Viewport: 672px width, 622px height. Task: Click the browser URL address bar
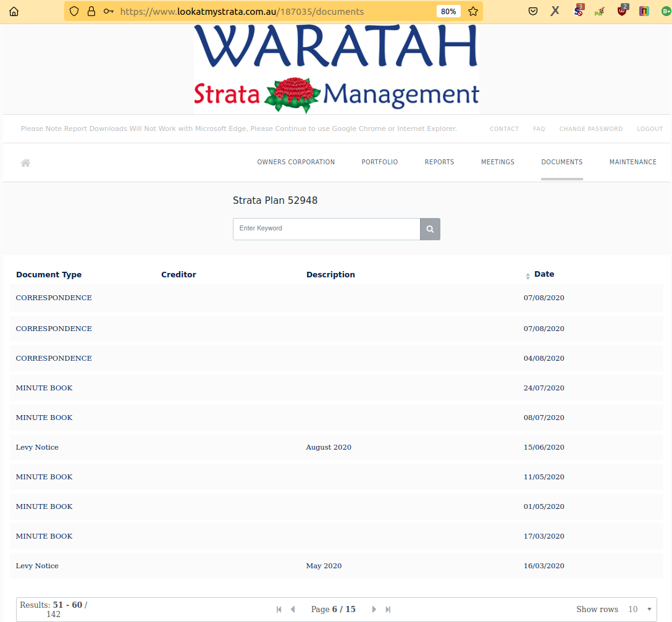click(x=274, y=12)
